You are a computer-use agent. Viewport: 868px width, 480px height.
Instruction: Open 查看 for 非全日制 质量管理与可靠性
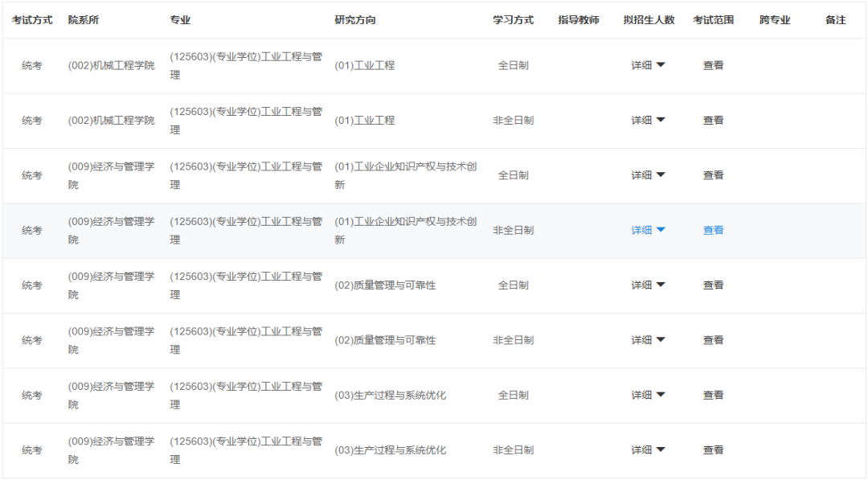pyautogui.click(x=713, y=340)
